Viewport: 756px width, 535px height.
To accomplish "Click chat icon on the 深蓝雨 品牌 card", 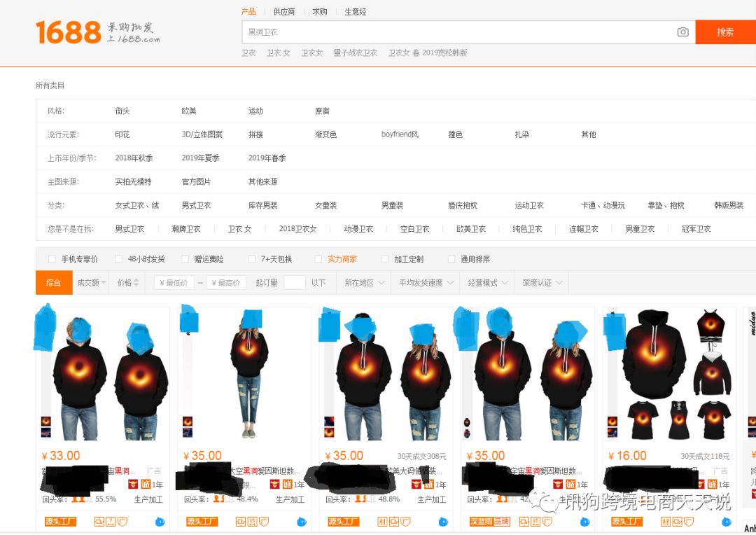I will point(584,522).
